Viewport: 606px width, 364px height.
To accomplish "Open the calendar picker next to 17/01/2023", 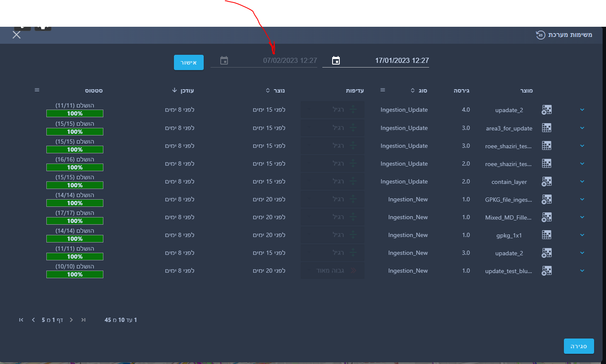I will pyautogui.click(x=336, y=60).
